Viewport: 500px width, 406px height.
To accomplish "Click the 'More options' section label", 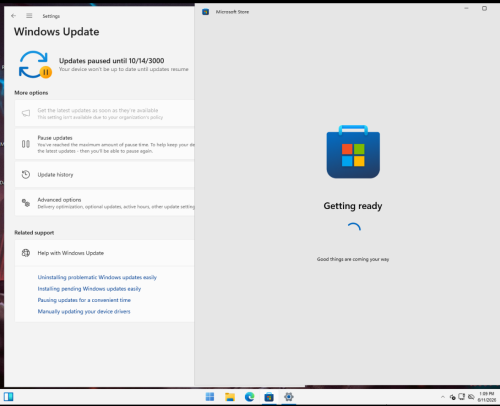I will pos(31,93).
